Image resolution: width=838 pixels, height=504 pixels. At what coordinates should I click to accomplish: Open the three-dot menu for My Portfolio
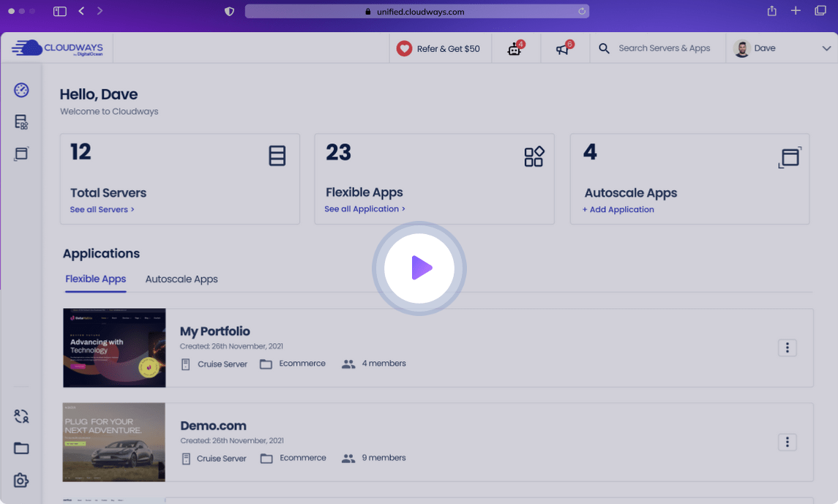point(788,347)
